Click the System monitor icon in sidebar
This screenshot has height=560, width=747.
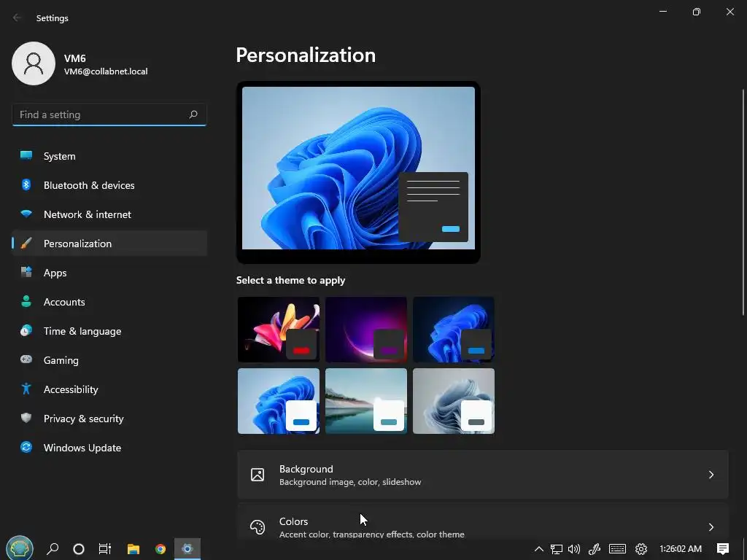[x=26, y=155]
